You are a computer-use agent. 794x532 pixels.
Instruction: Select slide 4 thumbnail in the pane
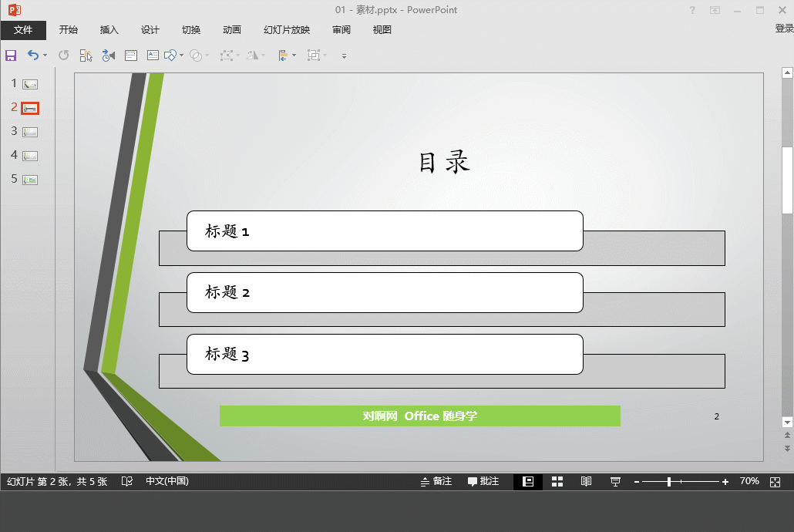pos(29,155)
